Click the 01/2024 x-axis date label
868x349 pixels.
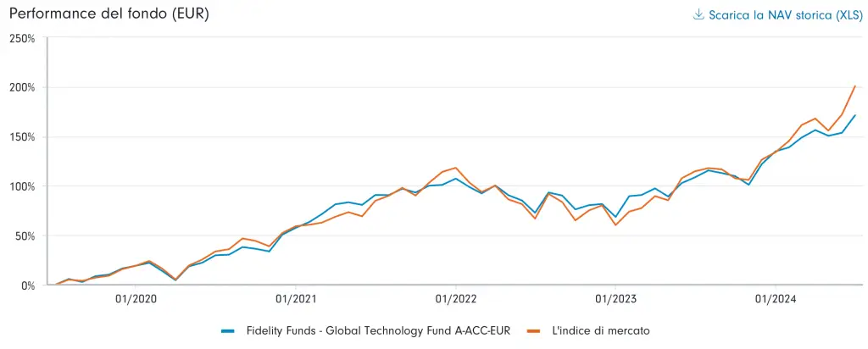point(775,299)
